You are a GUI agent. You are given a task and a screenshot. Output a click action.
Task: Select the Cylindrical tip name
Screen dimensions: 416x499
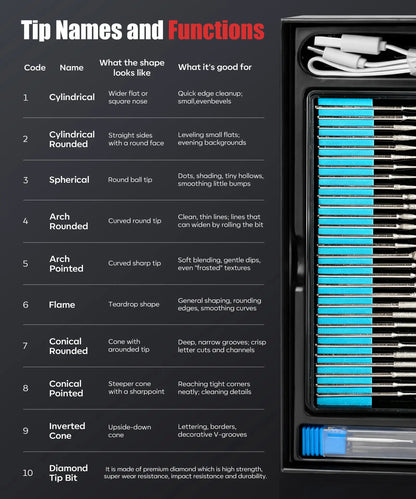point(72,97)
